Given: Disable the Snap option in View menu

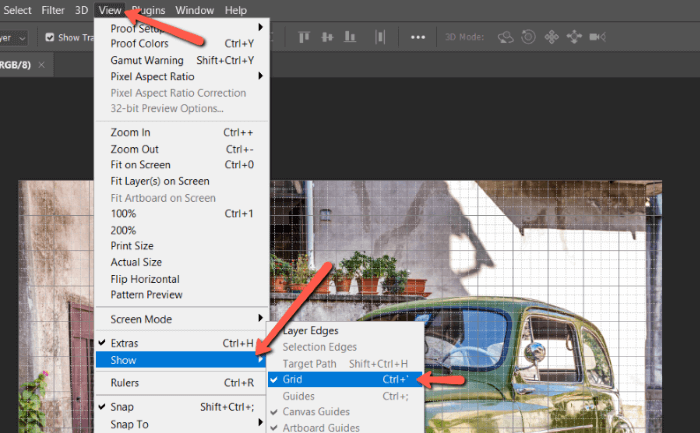Looking at the screenshot, I should click(x=122, y=407).
